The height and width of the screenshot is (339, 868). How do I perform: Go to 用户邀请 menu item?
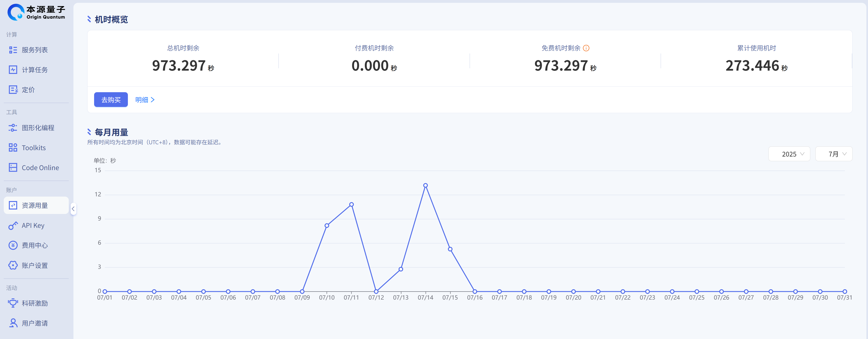[x=35, y=323]
